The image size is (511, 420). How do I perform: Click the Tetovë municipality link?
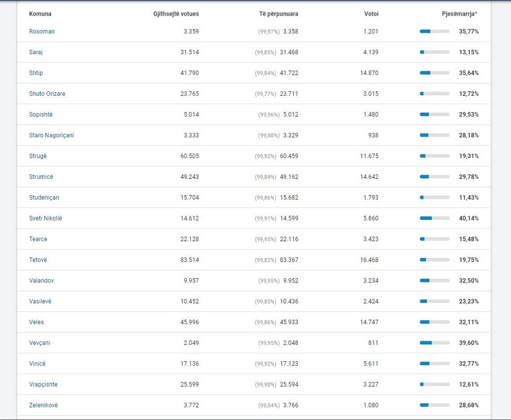(38, 260)
